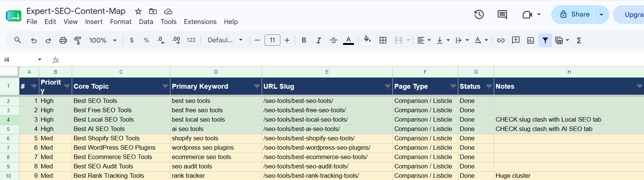
Task: Format as percent
Action: (146, 40)
